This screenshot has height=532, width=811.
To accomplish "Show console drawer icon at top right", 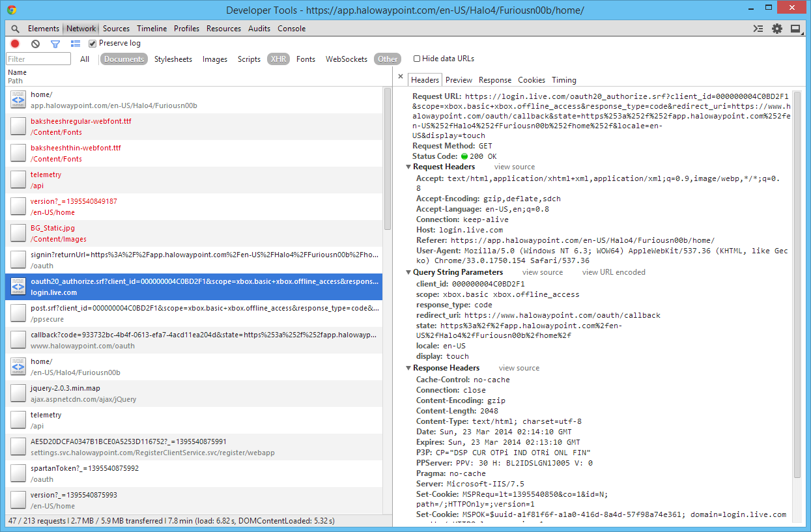I will (x=758, y=29).
